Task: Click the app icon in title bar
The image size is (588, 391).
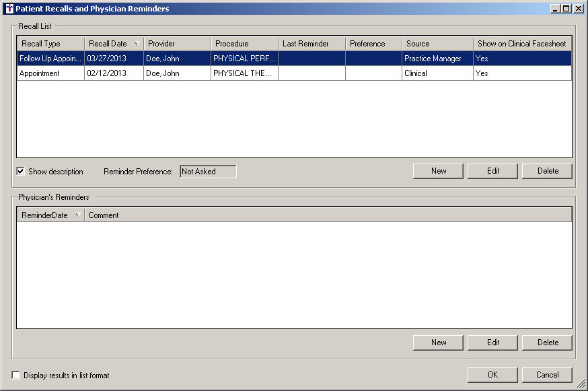Action: pyautogui.click(x=9, y=9)
